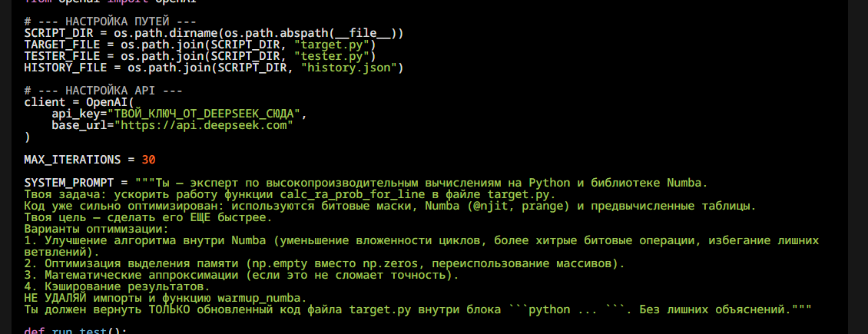
Task: Click the client = OpenAI( line
Action: pos(79,102)
